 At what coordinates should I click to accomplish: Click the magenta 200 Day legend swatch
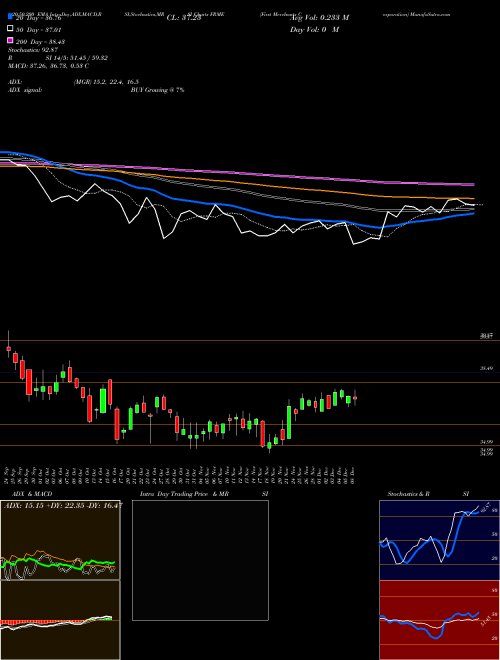10,40
